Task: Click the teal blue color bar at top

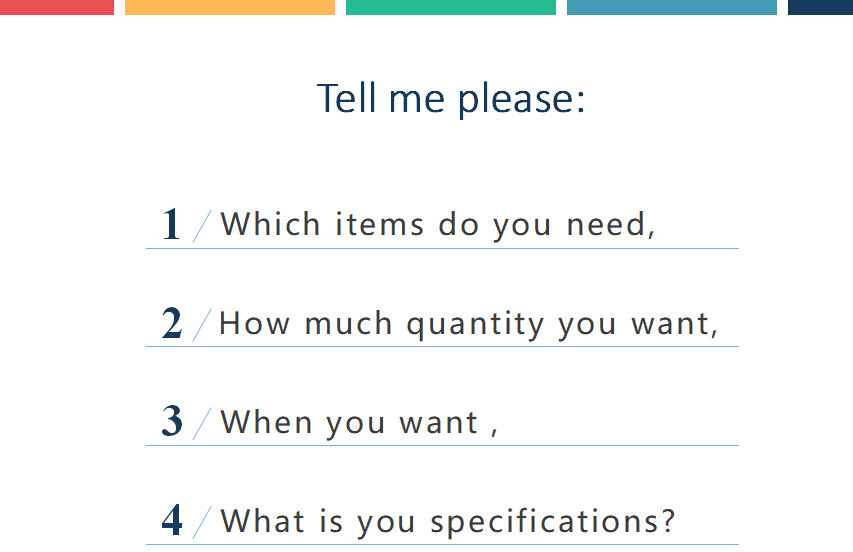Action: click(x=672, y=7)
